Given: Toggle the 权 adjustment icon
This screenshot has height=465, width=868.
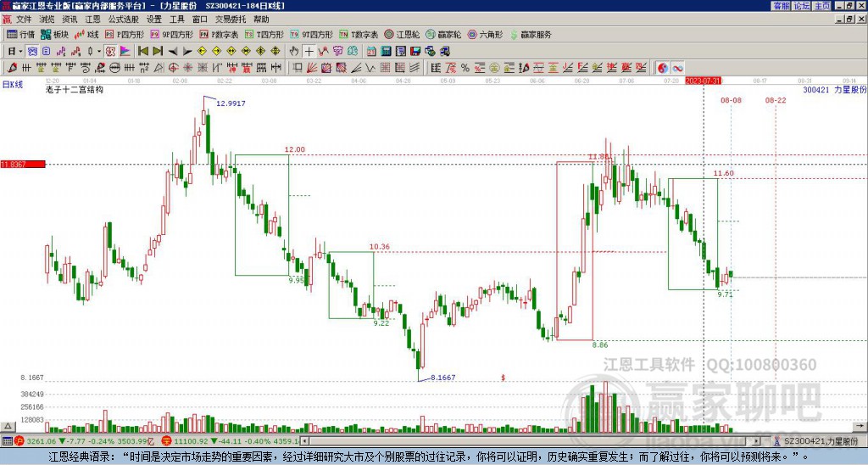Looking at the screenshot, I should [x=110, y=52].
